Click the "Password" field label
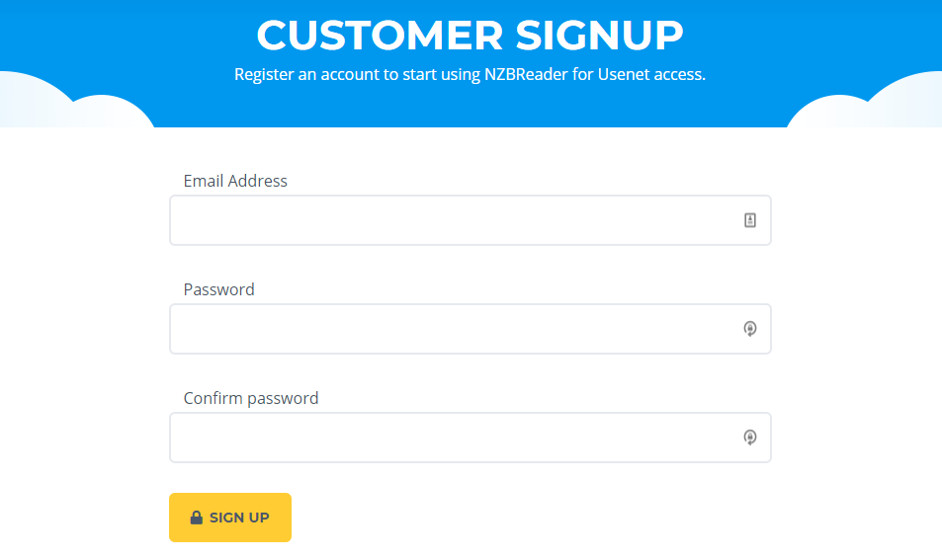 [218, 289]
